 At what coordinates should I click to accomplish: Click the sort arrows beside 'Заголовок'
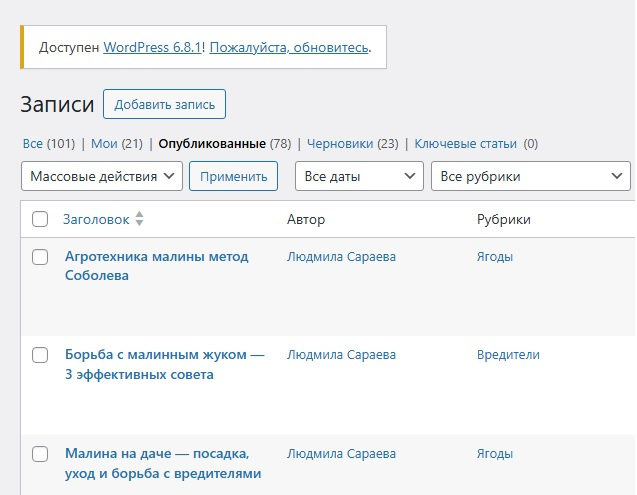pyautogui.click(x=139, y=219)
